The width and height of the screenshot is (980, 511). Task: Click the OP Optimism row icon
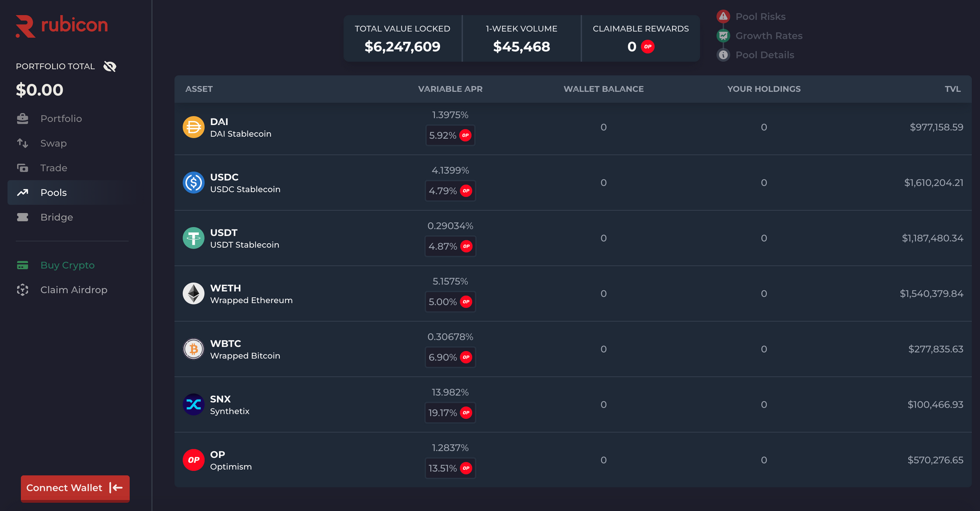(x=194, y=460)
